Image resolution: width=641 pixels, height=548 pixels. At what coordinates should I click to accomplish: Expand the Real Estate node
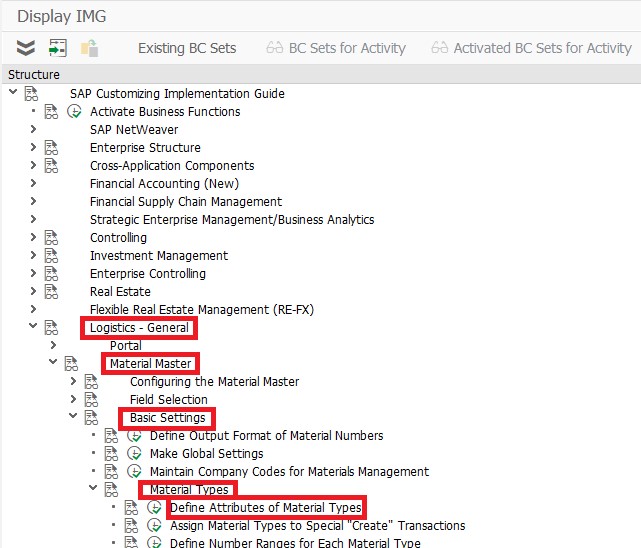[33, 291]
